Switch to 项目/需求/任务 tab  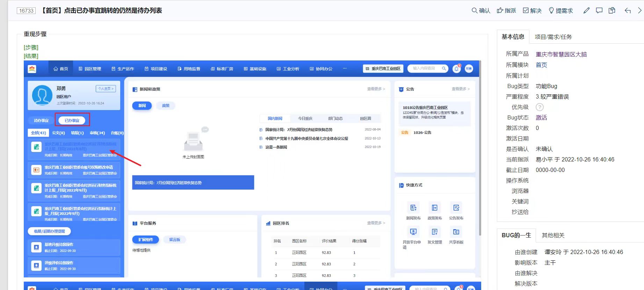[x=553, y=37]
